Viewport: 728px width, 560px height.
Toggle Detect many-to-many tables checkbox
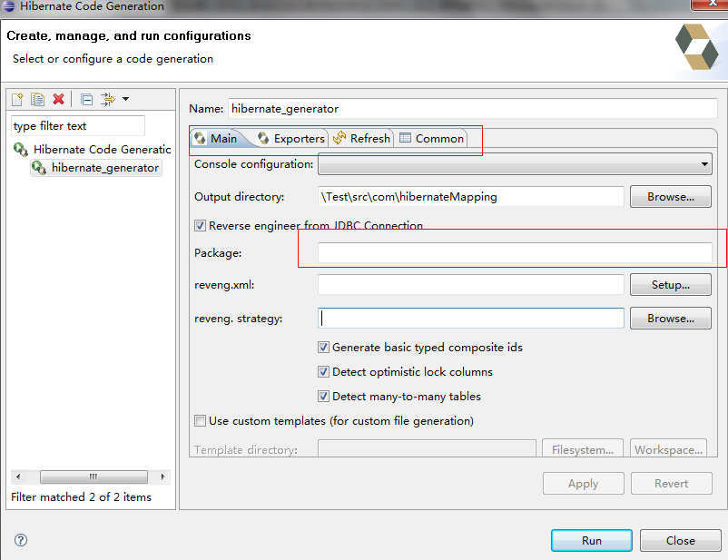[324, 397]
